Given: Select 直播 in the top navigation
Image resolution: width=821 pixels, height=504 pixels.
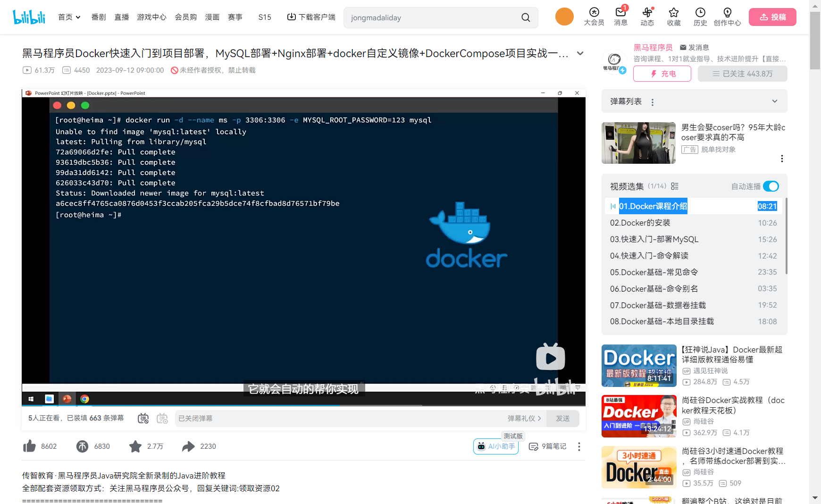Looking at the screenshot, I should point(121,17).
